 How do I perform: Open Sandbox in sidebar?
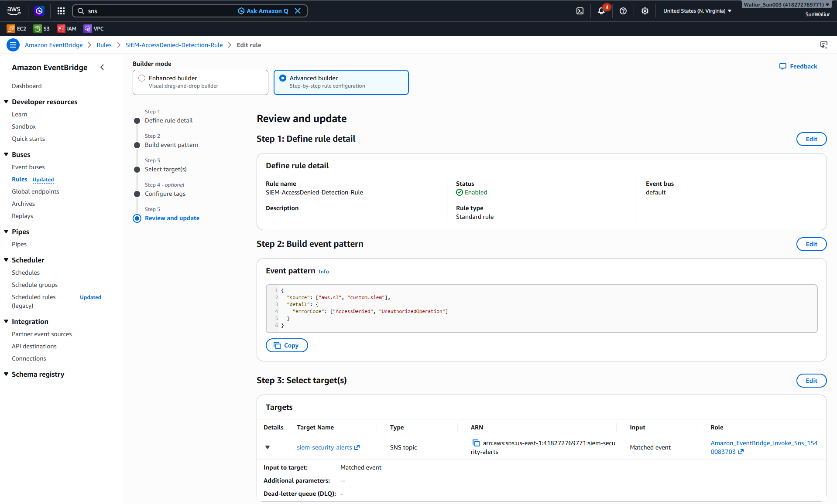coord(24,126)
